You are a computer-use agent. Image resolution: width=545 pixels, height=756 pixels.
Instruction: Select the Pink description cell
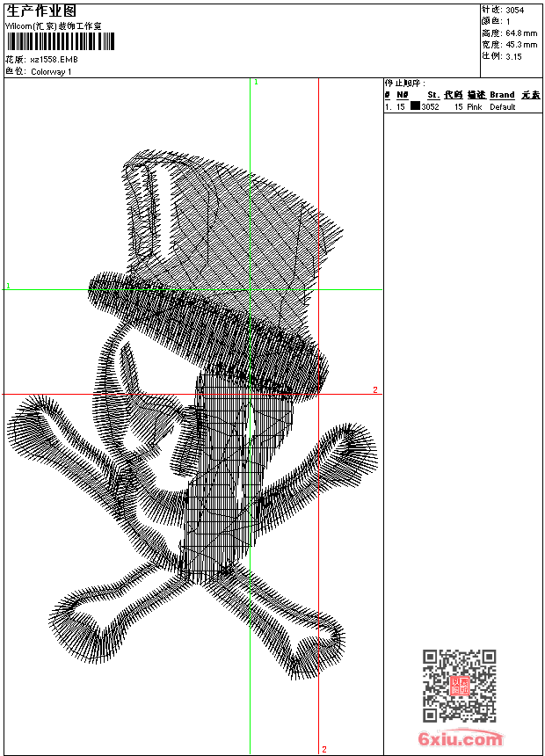(474, 107)
